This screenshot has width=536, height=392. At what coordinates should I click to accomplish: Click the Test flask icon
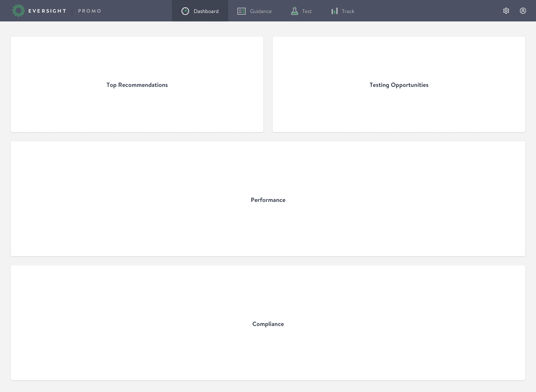tap(294, 11)
